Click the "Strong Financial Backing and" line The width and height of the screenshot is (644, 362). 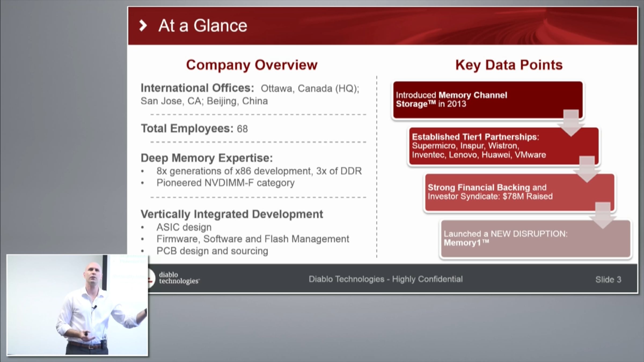coord(487,187)
